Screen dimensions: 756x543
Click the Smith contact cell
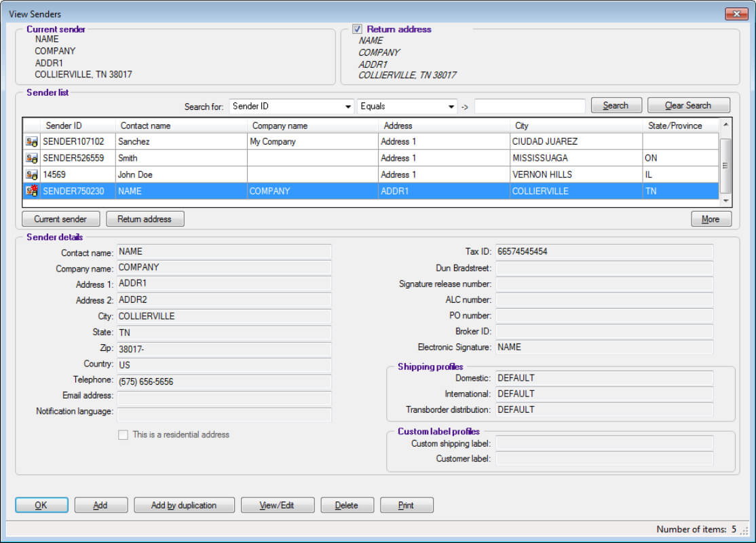tap(181, 158)
